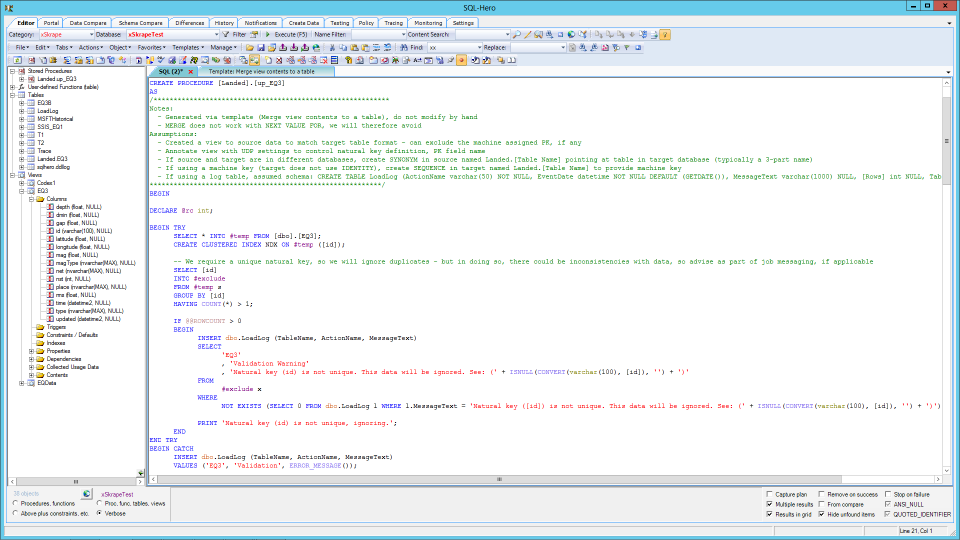Enable Stop on failure checkbox
The image size is (960, 540).
tap(888, 494)
